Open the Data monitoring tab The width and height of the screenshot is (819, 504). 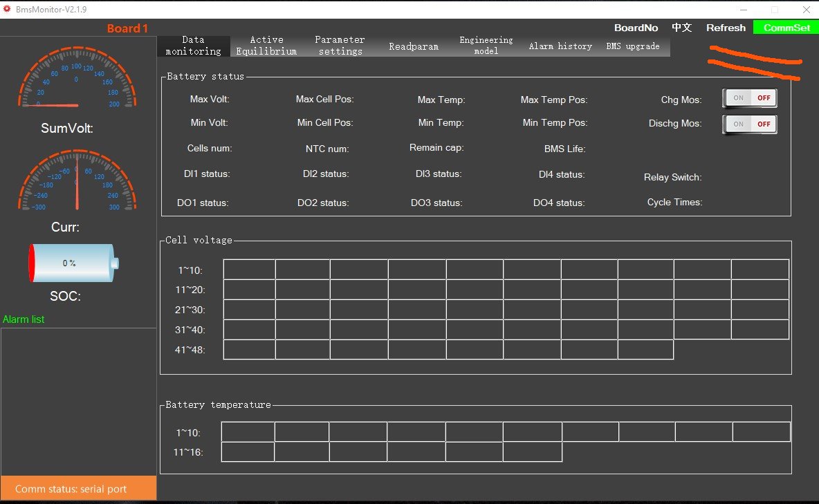(193, 46)
